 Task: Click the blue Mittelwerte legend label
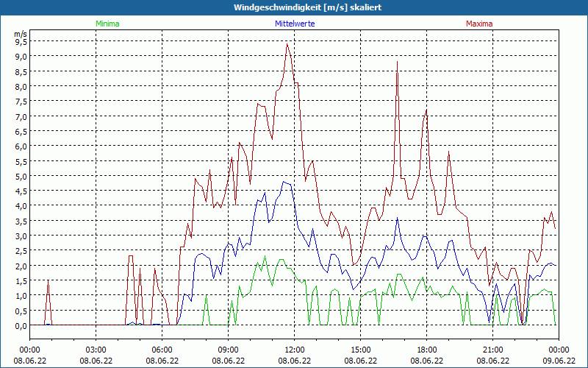[295, 24]
